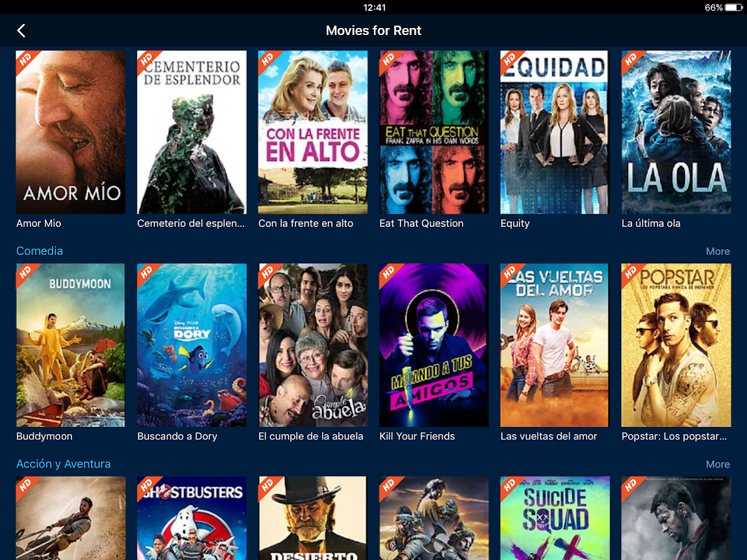Image resolution: width=747 pixels, height=560 pixels.
Task: Tap HD badge on Con la Frente en Alto
Action: tap(267, 60)
